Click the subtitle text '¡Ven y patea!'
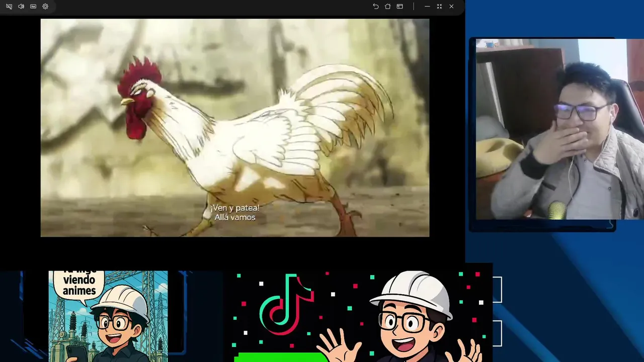 click(x=235, y=208)
